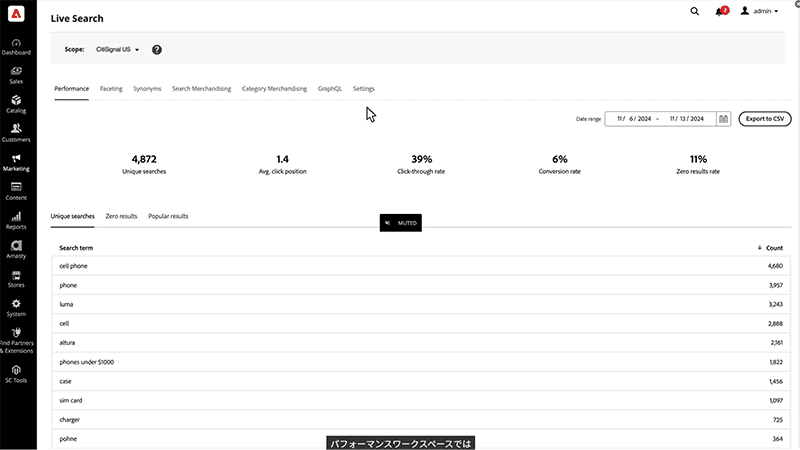800x450 pixels.
Task: Switch to the Synonyms tab
Action: [x=147, y=89]
